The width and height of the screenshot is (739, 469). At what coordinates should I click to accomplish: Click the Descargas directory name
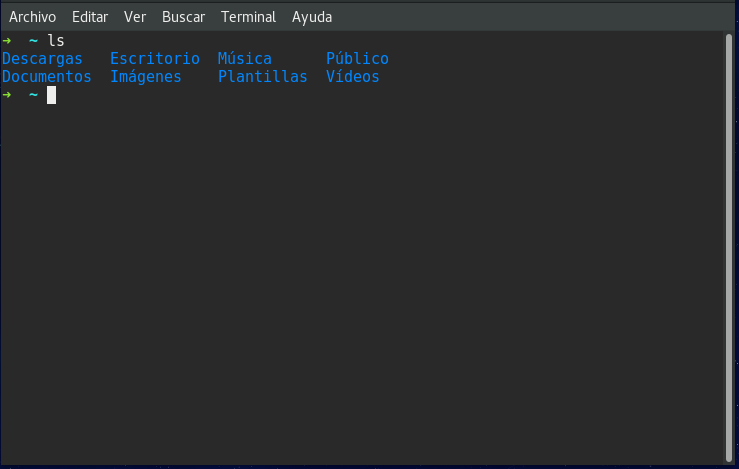coord(42,59)
